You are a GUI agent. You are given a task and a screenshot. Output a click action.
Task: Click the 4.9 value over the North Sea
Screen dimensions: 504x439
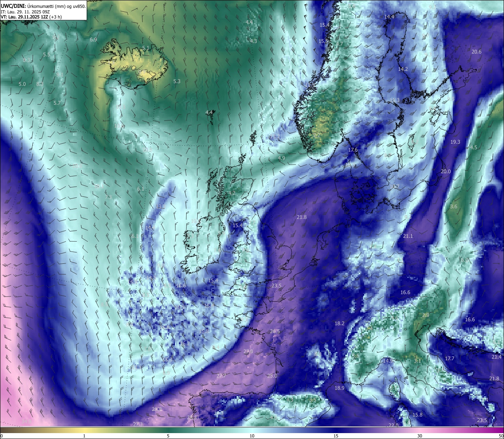pyautogui.click(x=282, y=158)
